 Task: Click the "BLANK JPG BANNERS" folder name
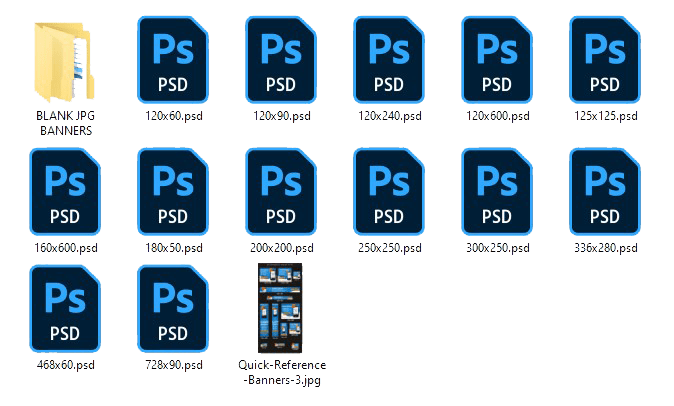pos(65,123)
